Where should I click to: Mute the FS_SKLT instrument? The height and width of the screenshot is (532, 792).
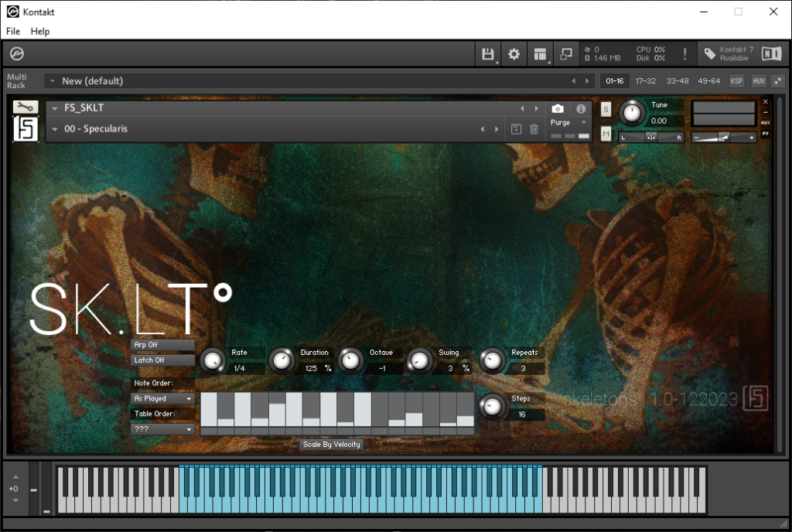click(606, 133)
